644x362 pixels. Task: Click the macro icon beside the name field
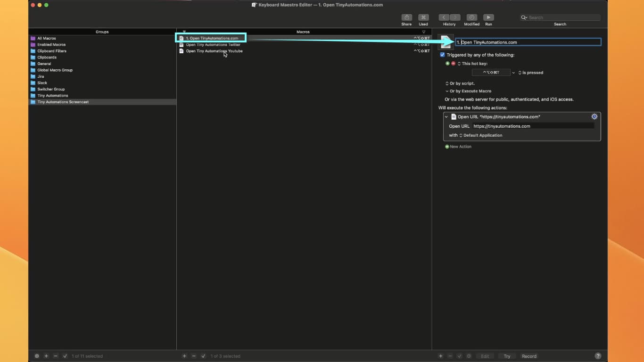(x=446, y=42)
